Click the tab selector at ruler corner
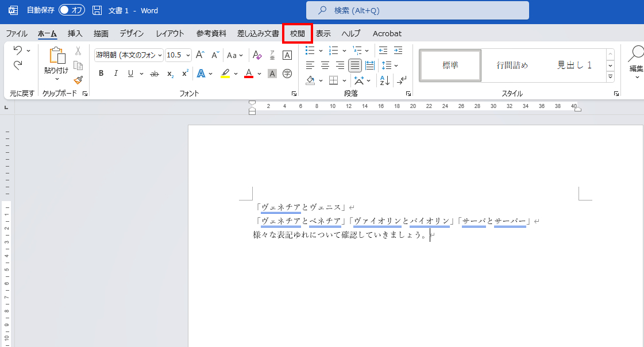Screen dimensions: 644x347 click(6, 107)
